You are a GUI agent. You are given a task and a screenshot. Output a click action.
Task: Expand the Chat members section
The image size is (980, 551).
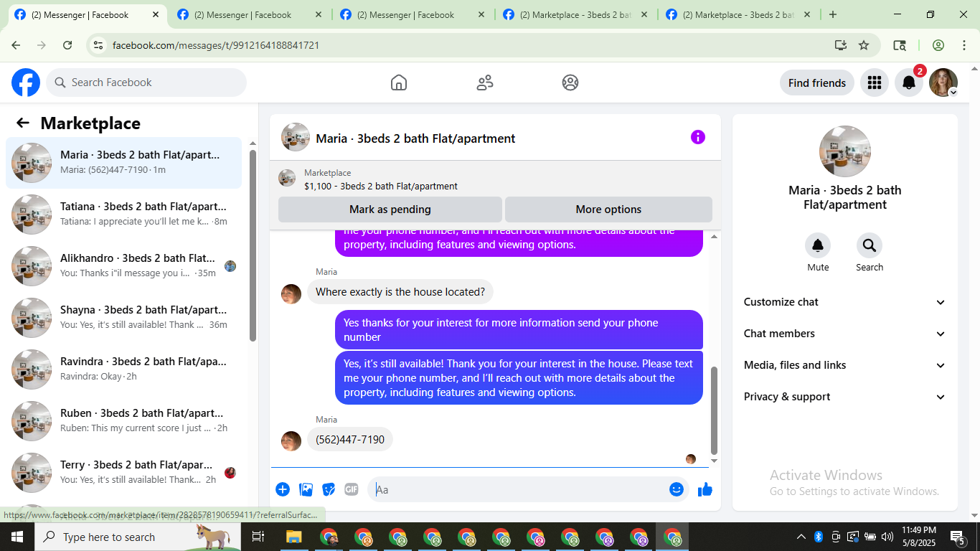[845, 334]
